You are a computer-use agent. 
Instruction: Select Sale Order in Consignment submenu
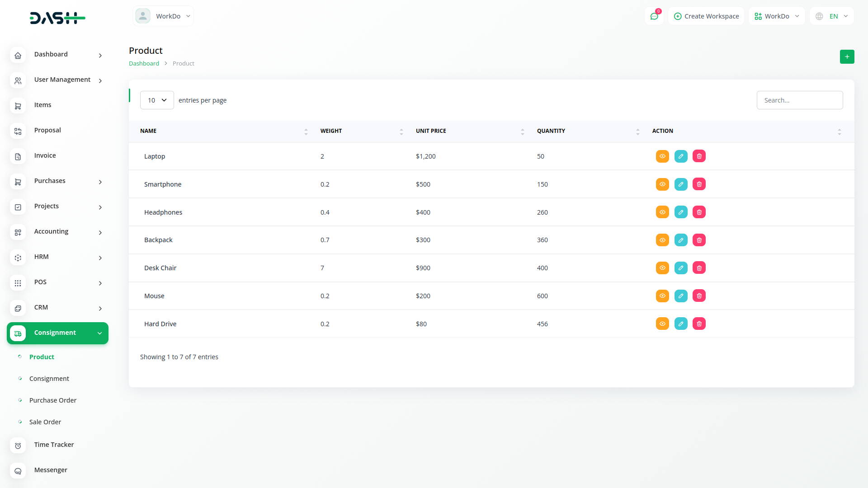(x=45, y=422)
